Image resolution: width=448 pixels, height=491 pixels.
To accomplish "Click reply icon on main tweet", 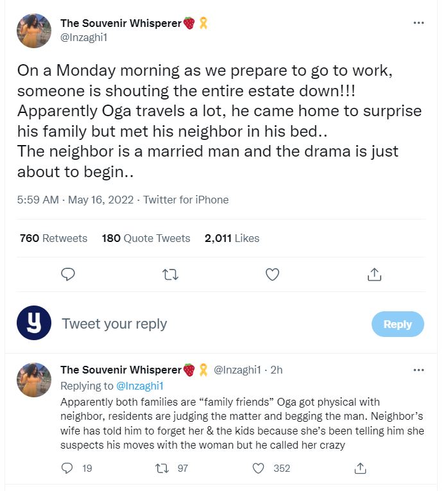I will tap(68, 275).
